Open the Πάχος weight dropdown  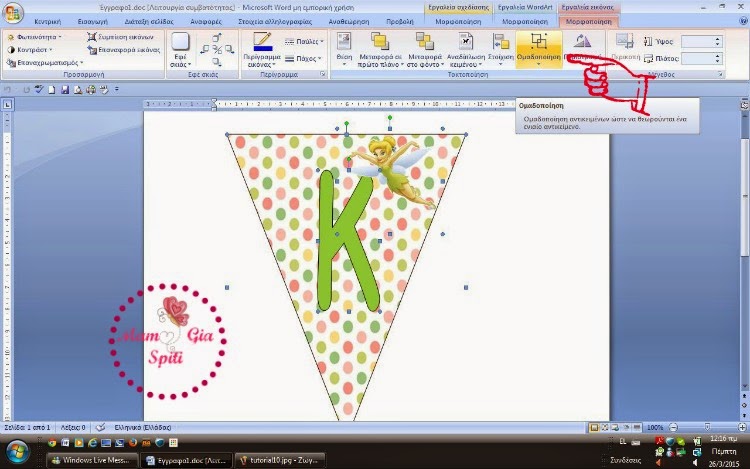tap(303, 58)
